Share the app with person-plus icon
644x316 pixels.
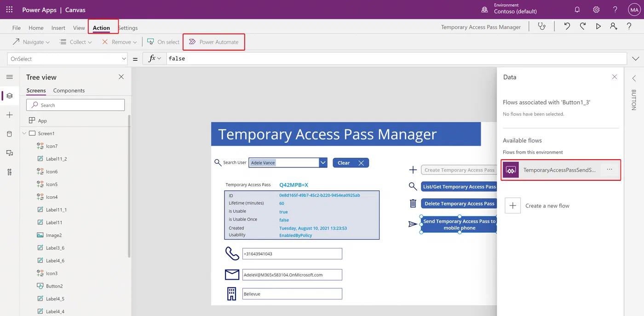click(614, 27)
